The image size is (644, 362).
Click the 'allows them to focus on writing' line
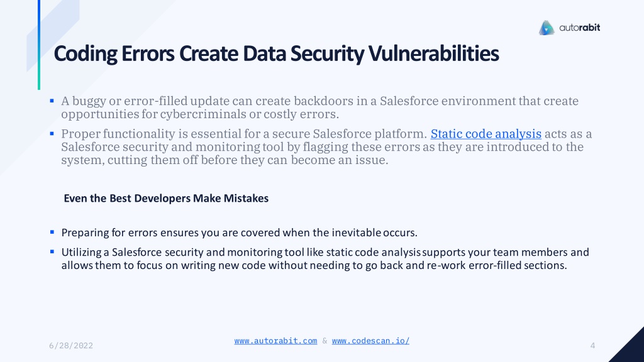pyautogui.click(x=314, y=265)
